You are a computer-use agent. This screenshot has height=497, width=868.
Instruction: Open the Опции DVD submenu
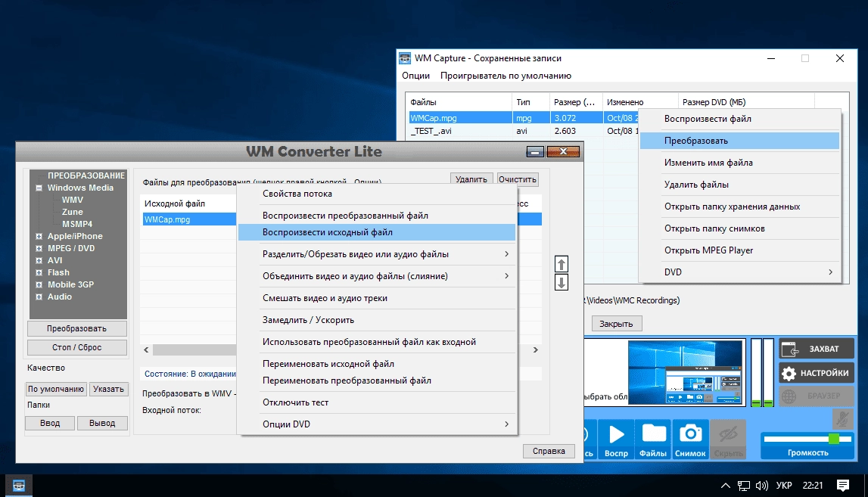pos(376,424)
